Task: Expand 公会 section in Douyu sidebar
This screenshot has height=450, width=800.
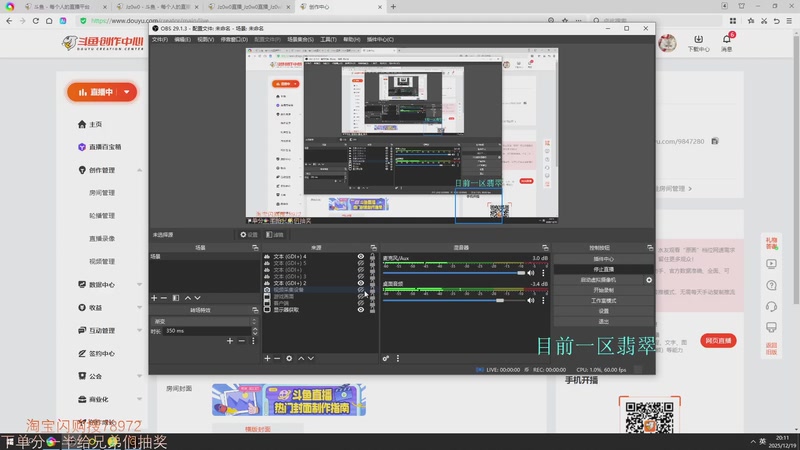Action: [x=139, y=377]
